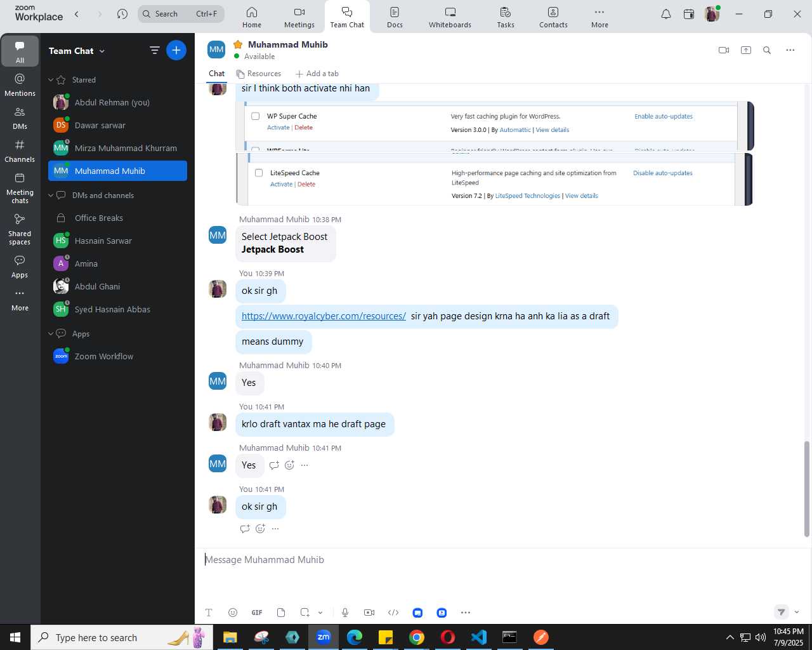The image size is (812, 650).
Task: Open the history clock icon
Action: coord(122,14)
